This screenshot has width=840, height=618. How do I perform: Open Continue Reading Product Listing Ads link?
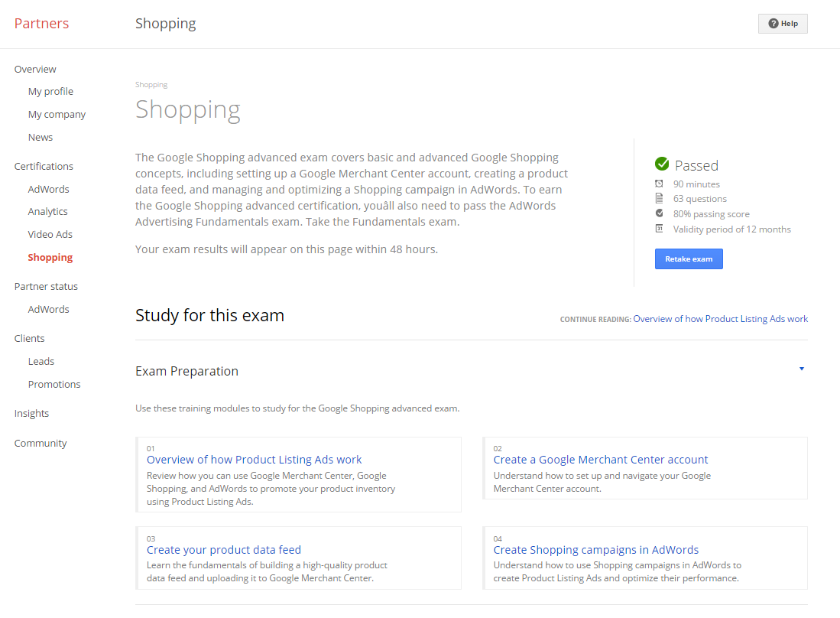click(x=721, y=319)
